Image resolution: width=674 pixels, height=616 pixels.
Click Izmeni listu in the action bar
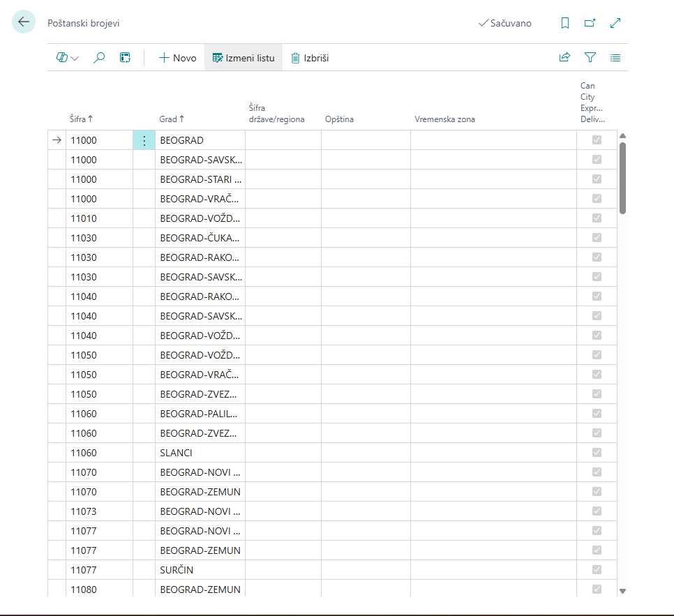click(244, 58)
